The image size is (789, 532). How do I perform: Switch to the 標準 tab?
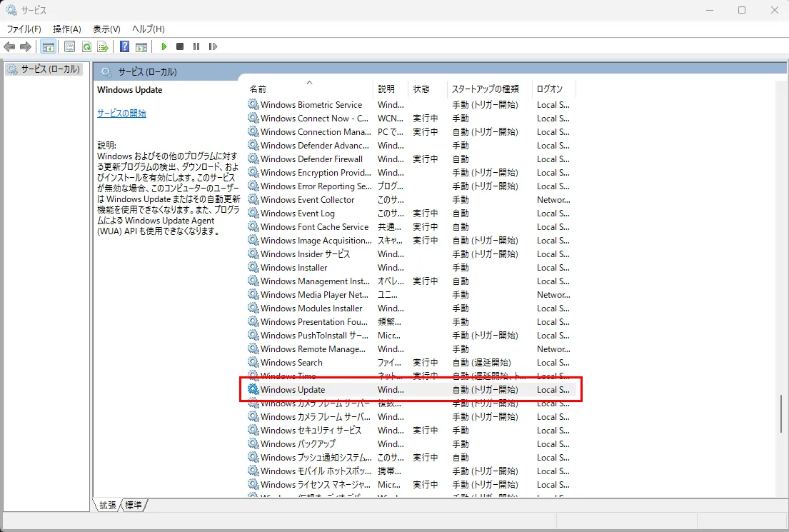click(x=134, y=505)
